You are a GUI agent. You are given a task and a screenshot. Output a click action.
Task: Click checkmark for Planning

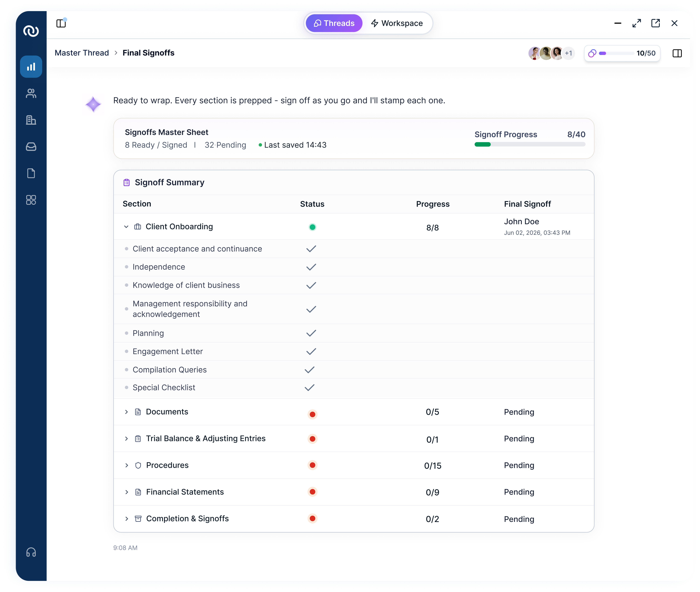311,333
